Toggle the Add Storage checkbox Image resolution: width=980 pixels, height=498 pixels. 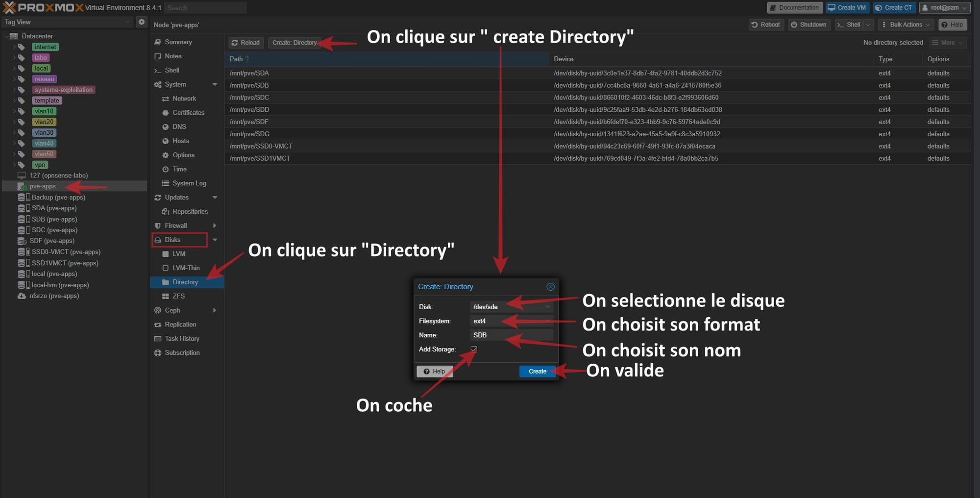click(x=474, y=349)
